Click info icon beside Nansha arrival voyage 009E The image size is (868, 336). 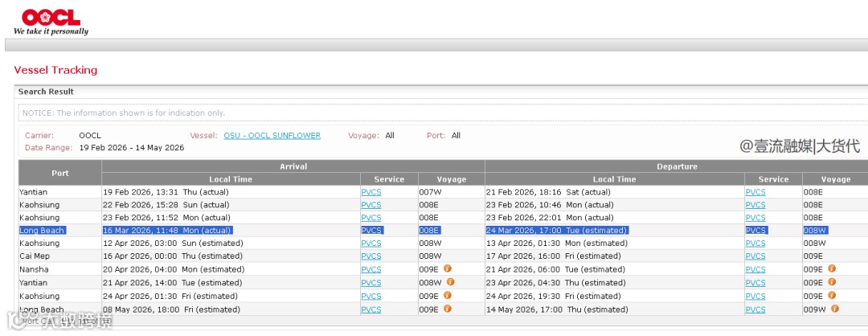(x=448, y=268)
